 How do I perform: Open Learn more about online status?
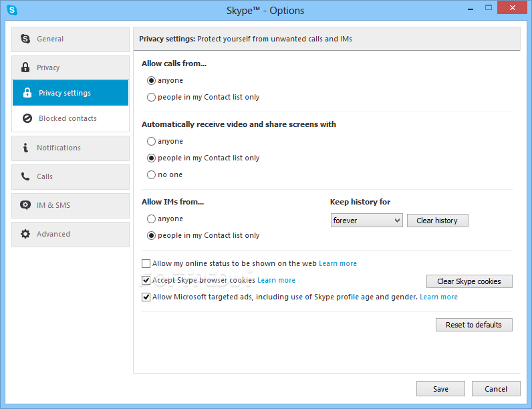click(338, 263)
